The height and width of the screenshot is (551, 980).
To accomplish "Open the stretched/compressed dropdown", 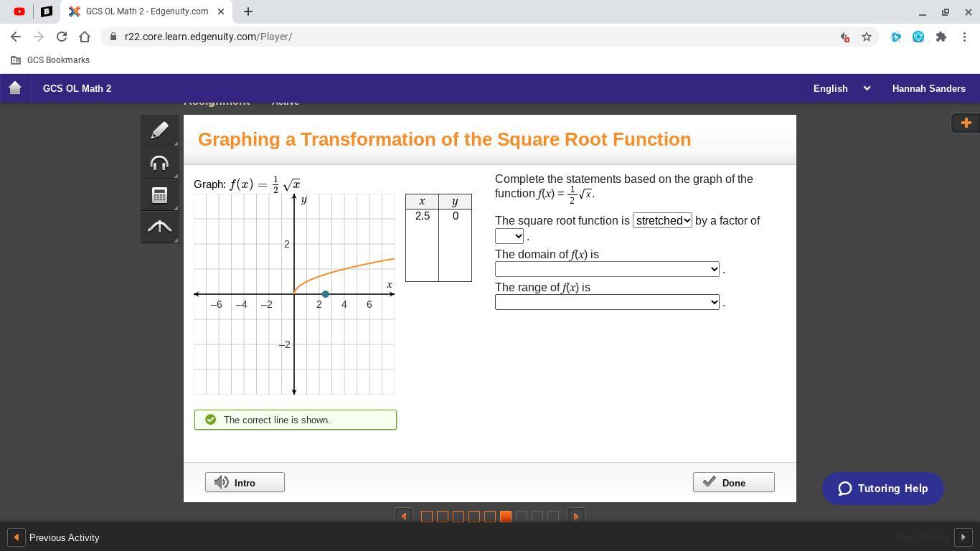I will click(x=662, y=221).
